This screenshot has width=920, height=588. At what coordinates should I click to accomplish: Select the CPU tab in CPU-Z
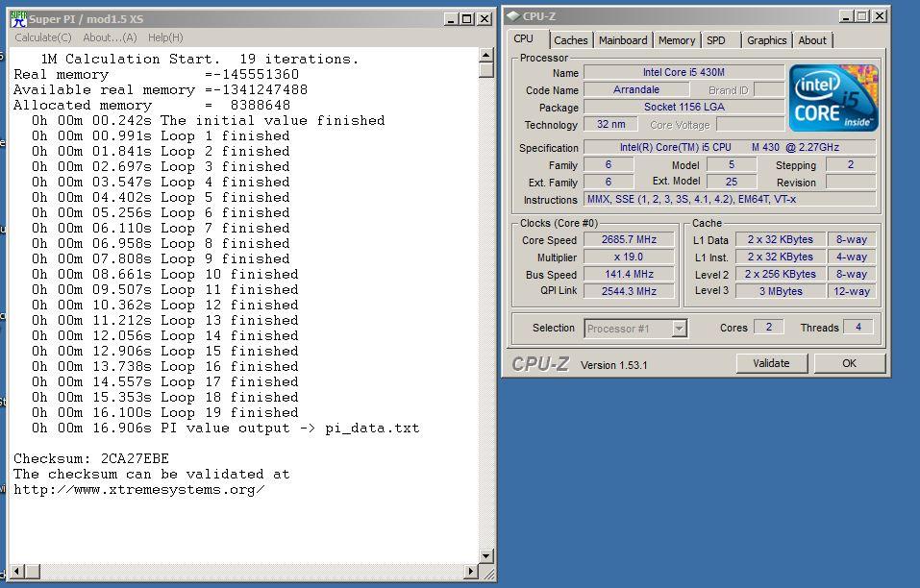(523, 38)
